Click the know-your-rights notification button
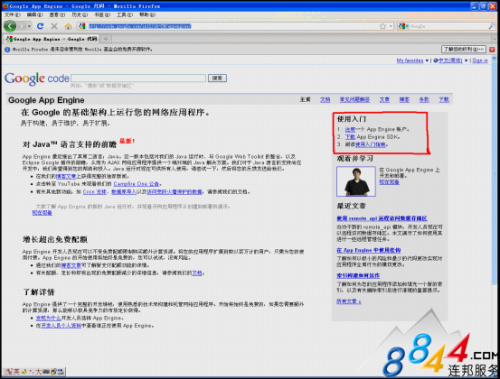This screenshot has height=379, width=500. tap(464, 49)
